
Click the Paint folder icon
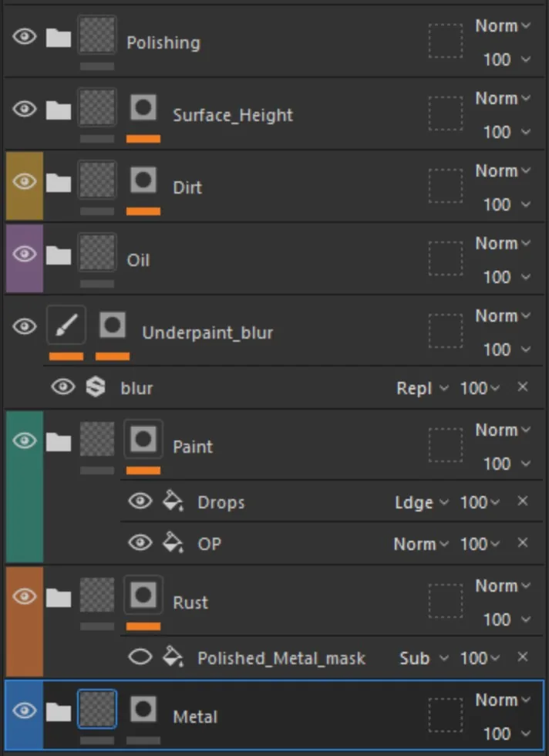coord(59,441)
